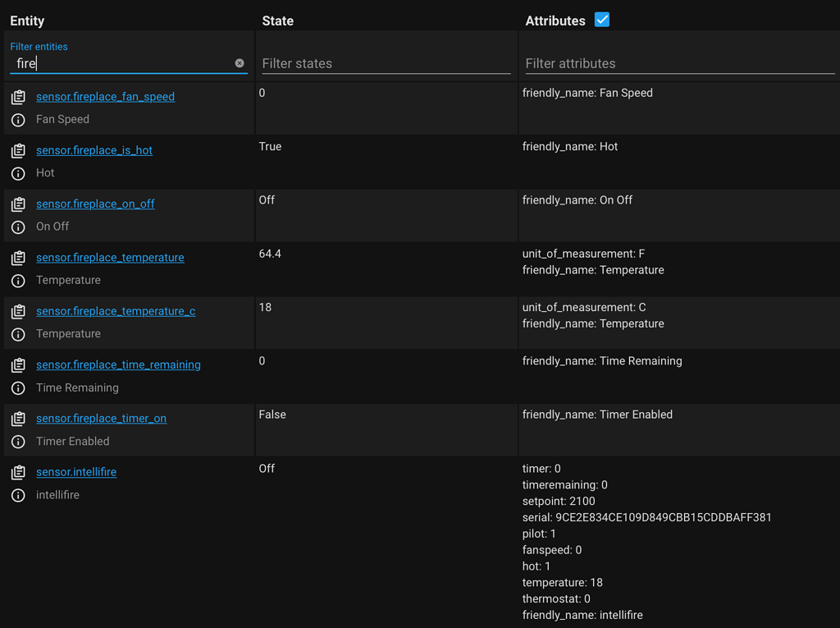Open info for the intellifire sensor
This screenshot has height=628, width=840.
[17, 495]
